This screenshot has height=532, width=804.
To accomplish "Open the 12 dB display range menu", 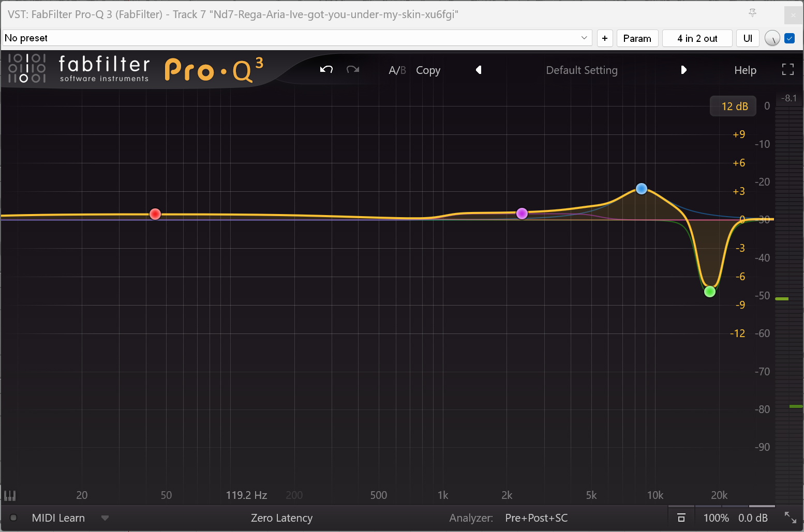I will pyautogui.click(x=734, y=106).
